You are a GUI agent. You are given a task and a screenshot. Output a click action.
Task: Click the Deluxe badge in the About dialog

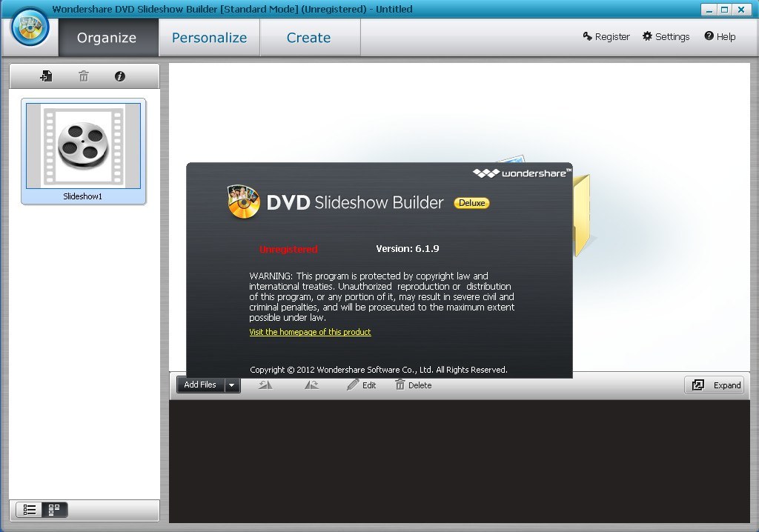[x=471, y=203]
